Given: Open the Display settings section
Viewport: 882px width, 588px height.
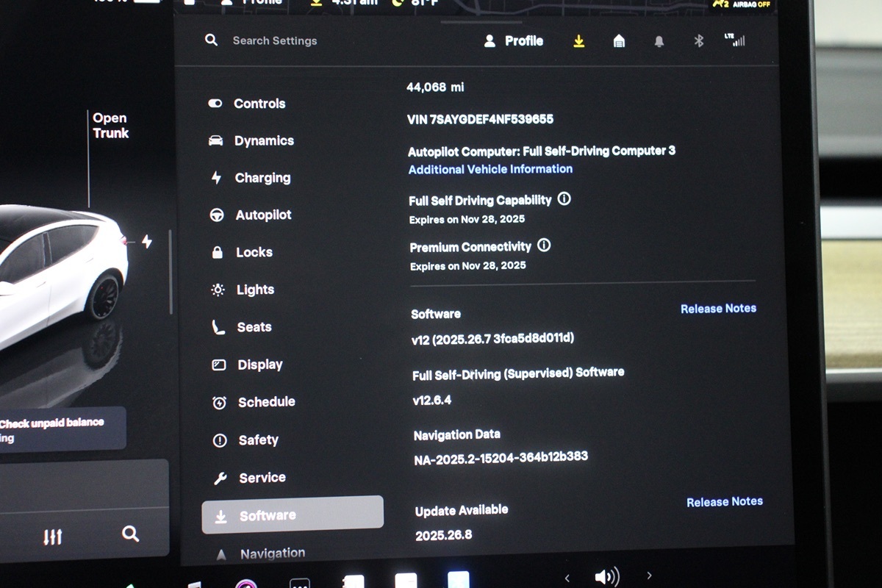Looking at the screenshot, I should tap(259, 365).
